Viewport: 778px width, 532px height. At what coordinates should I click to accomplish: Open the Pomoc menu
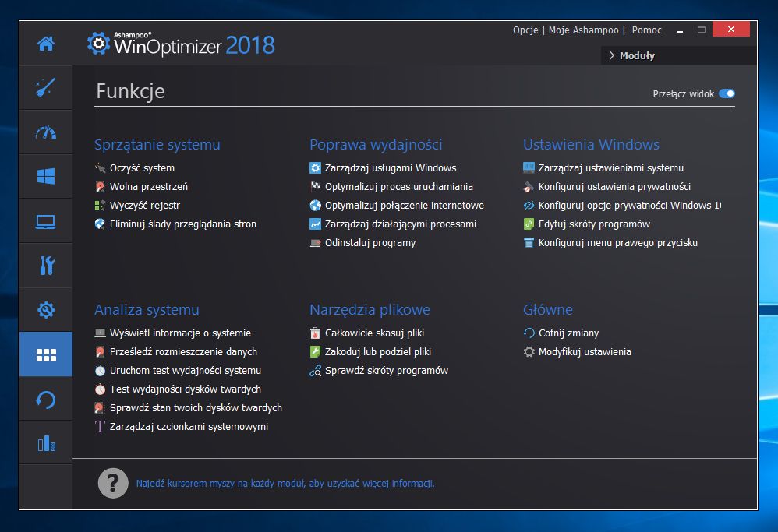click(x=646, y=30)
